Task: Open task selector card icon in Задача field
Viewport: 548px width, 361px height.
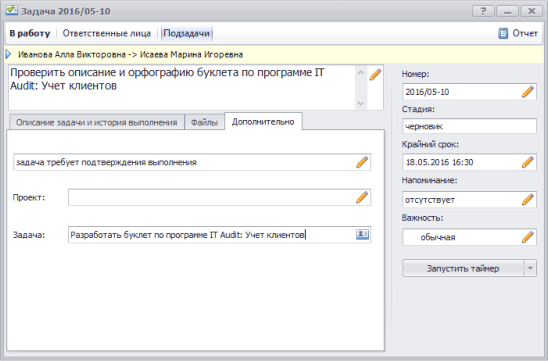Action: click(362, 234)
